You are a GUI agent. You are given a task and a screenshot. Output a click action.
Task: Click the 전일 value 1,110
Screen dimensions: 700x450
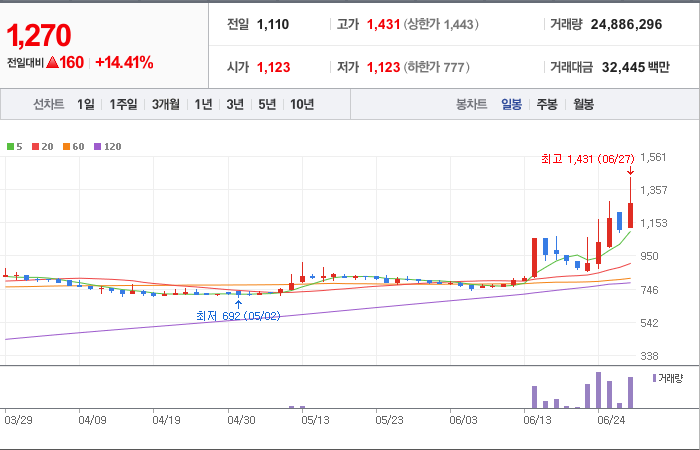click(273, 24)
